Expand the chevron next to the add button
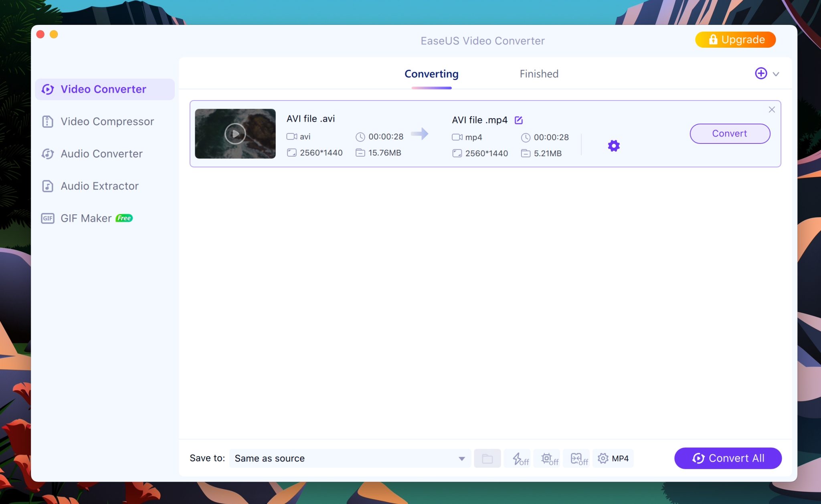The image size is (821, 504). click(x=776, y=74)
